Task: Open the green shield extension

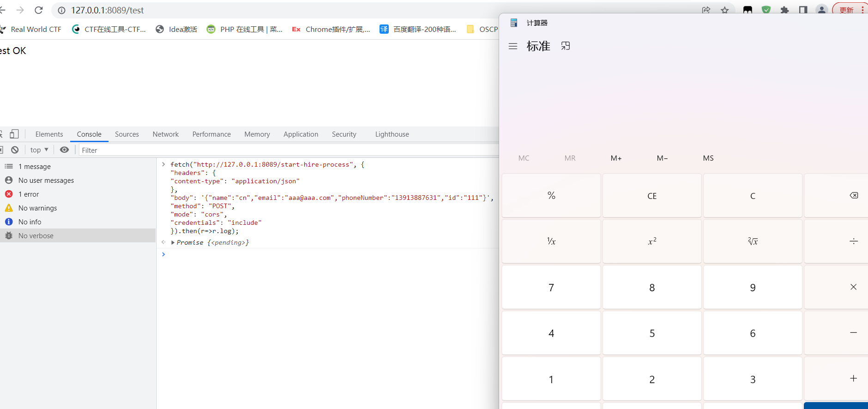Action: click(766, 10)
